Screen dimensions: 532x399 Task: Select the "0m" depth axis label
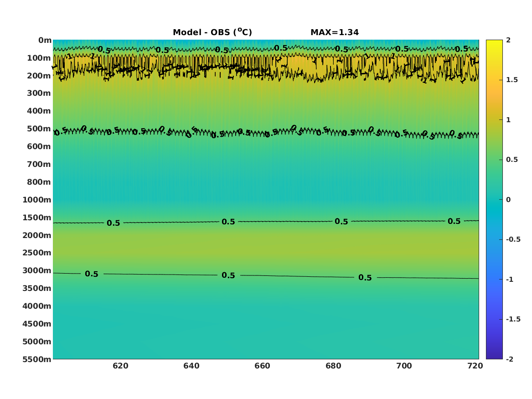click(x=45, y=41)
